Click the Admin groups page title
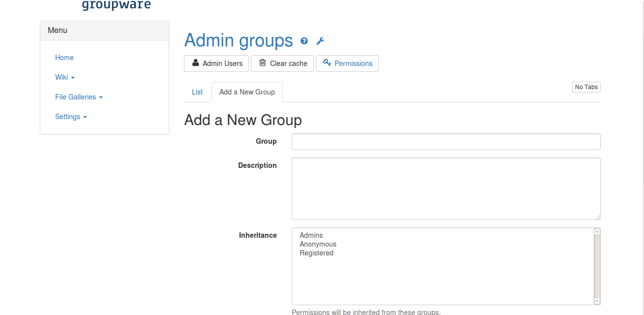 pos(239,40)
